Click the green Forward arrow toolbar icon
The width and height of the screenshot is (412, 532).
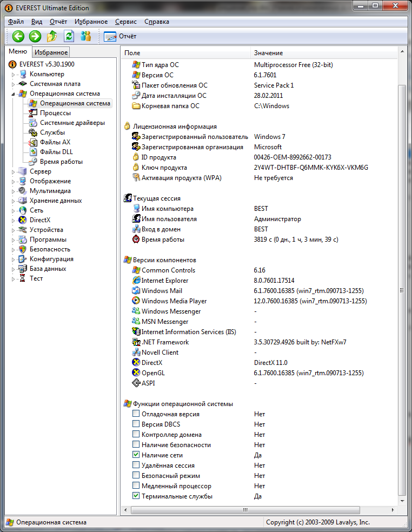[35, 36]
